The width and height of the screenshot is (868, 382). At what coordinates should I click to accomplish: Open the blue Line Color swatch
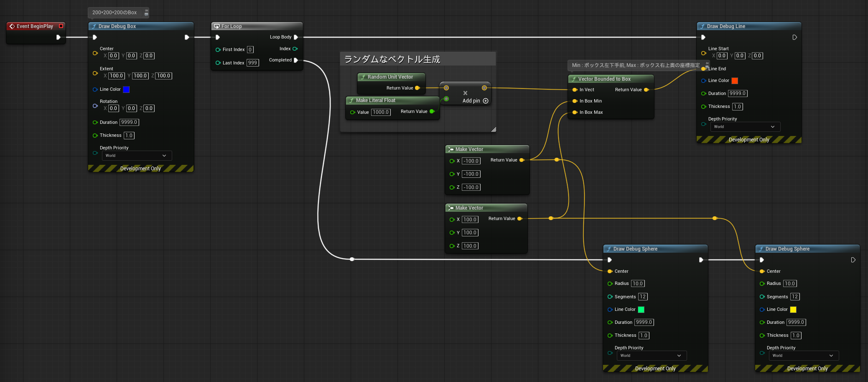point(126,90)
